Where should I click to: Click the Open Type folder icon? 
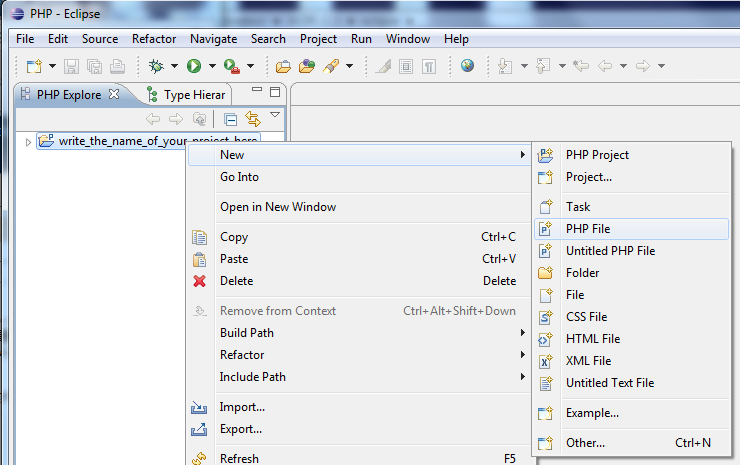pos(283,67)
